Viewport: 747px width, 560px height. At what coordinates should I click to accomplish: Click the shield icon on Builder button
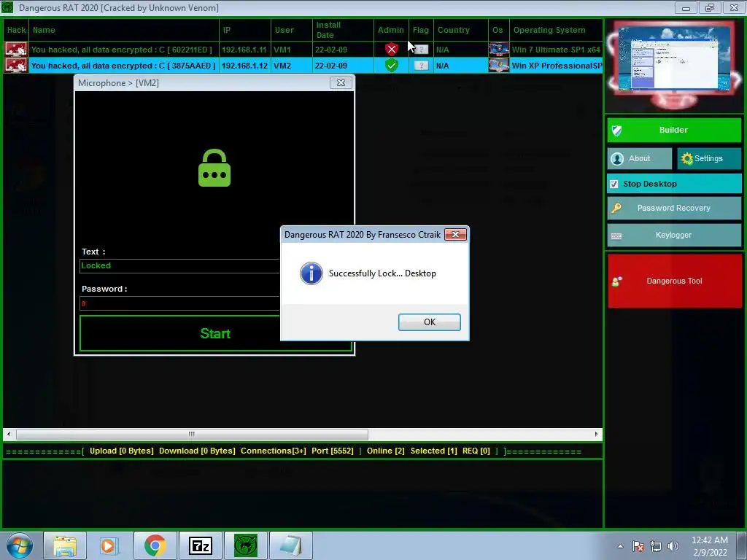click(616, 131)
